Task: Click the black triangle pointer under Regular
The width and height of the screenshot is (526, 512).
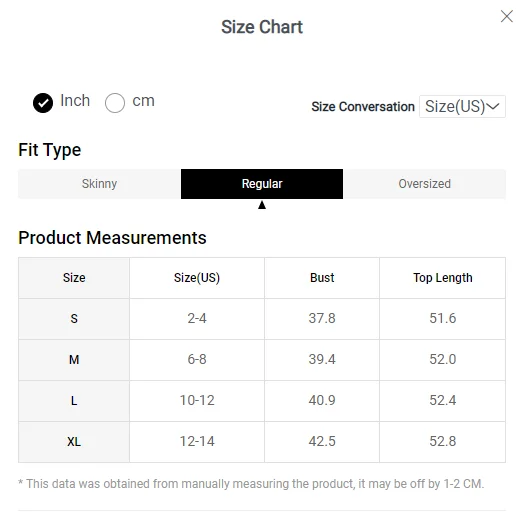Action: click(262, 205)
